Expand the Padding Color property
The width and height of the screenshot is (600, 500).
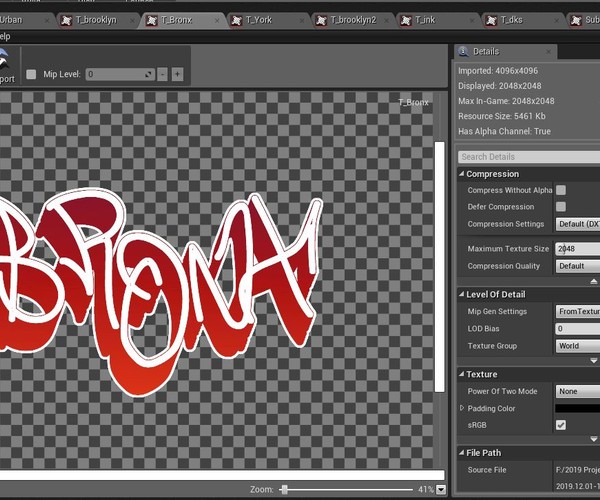click(x=462, y=408)
